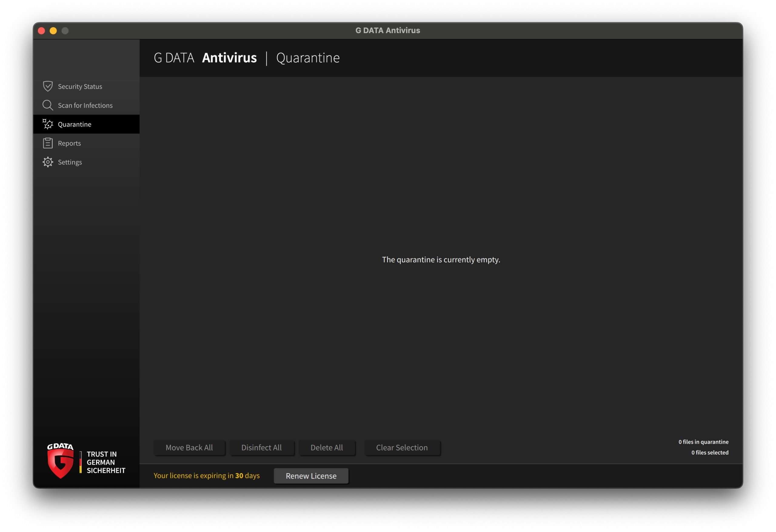
Task: Click the Clear Selection button
Action: pyautogui.click(x=402, y=448)
